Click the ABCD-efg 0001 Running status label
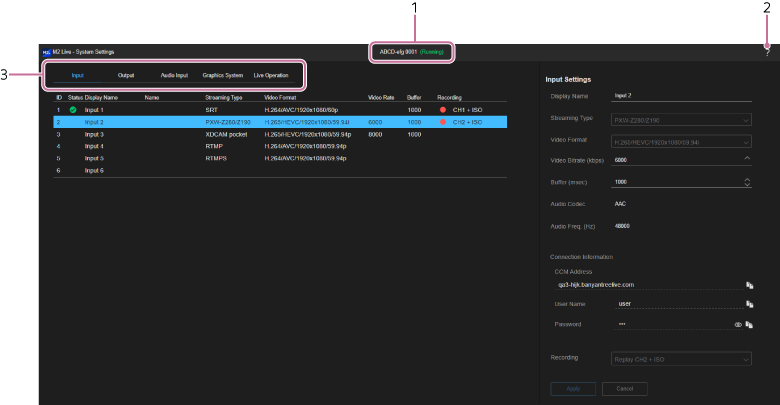This screenshot has width=780, height=405. [x=411, y=52]
